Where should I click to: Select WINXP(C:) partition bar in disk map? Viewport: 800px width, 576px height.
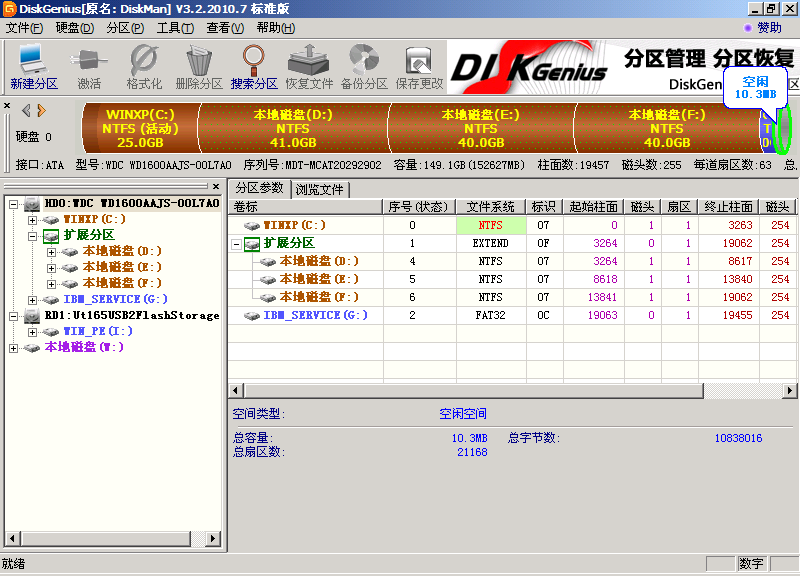tap(140, 128)
